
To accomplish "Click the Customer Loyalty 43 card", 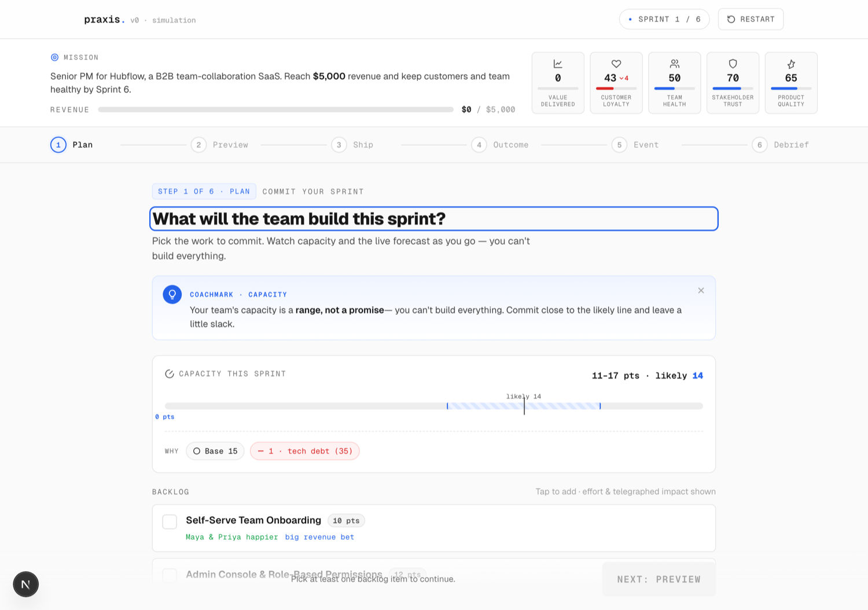I will tap(616, 83).
